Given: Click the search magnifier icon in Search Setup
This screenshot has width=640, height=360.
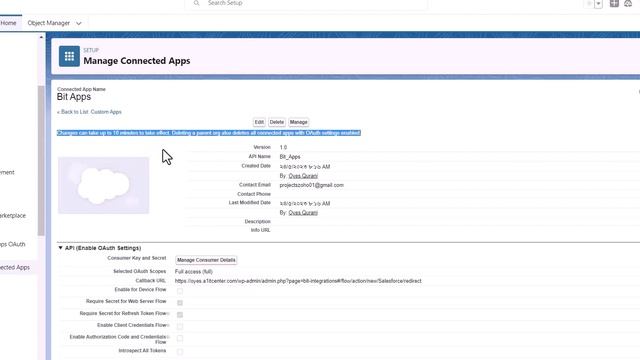Looking at the screenshot, I should pos(197,3).
